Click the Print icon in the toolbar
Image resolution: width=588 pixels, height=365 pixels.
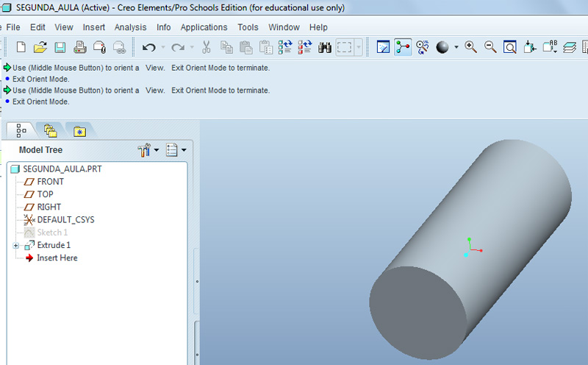[x=79, y=47]
